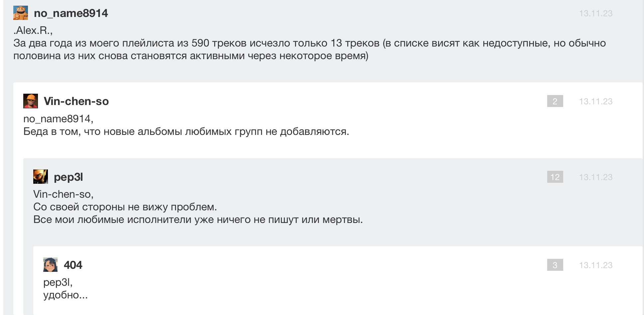Open no_name8914's avatar picture
This screenshot has width=644, height=315.
click(20, 13)
